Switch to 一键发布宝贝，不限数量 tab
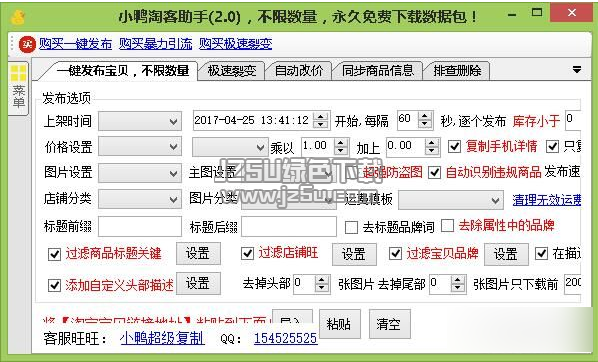Image resolution: width=598 pixels, height=362 pixels. 123,71
